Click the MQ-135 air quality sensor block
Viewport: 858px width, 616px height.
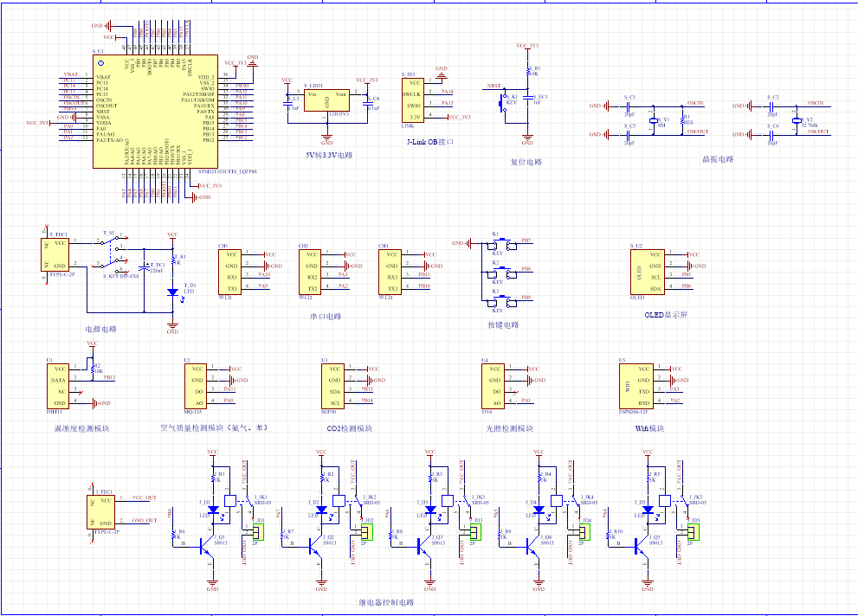coord(197,386)
